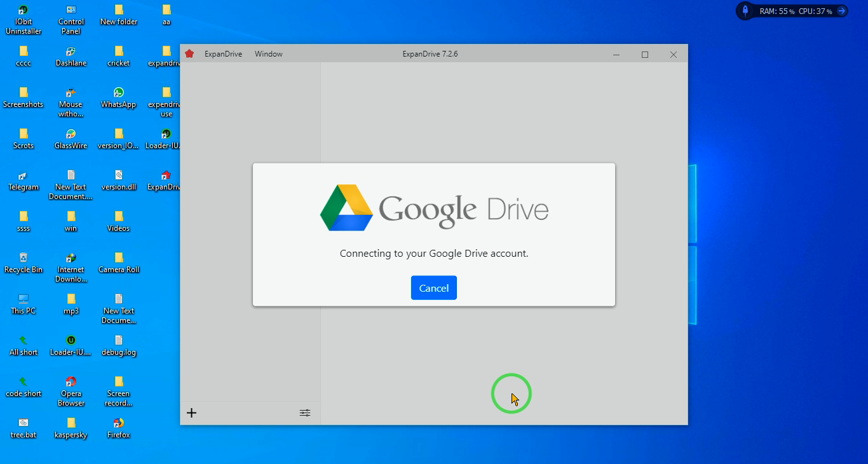Select the 'aa' folder on the desktop
The width and height of the screenshot is (868, 464).
pos(166,15)
